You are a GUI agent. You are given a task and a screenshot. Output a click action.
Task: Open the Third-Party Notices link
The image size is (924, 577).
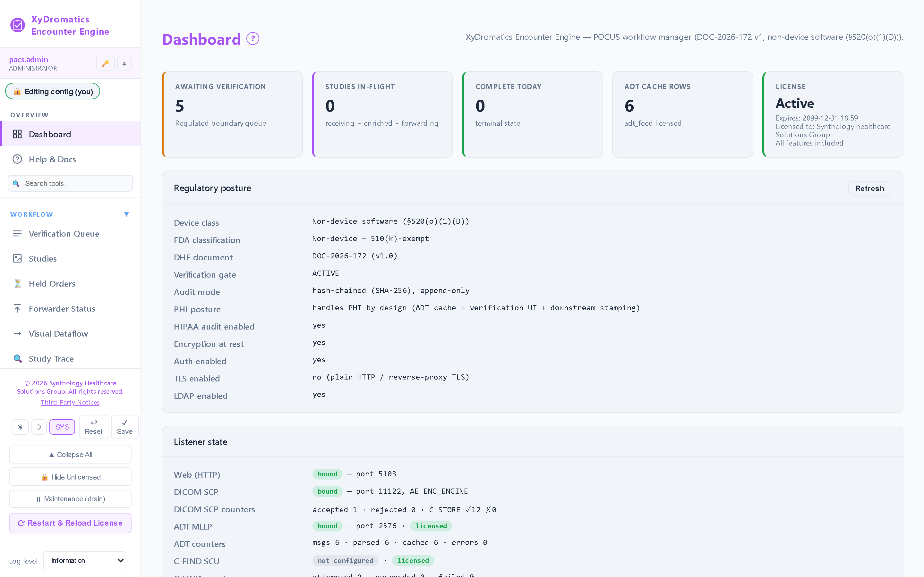pyautogui.click(x=70, y=402)
